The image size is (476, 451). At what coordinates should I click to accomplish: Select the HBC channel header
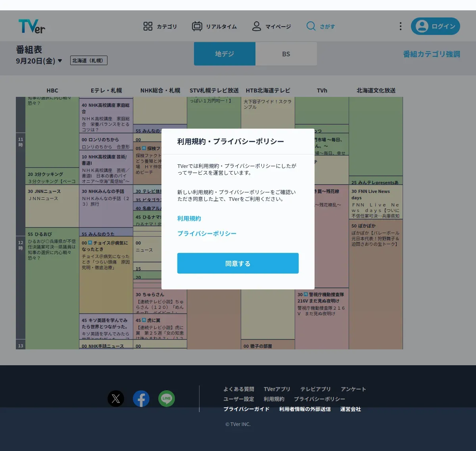52,91
